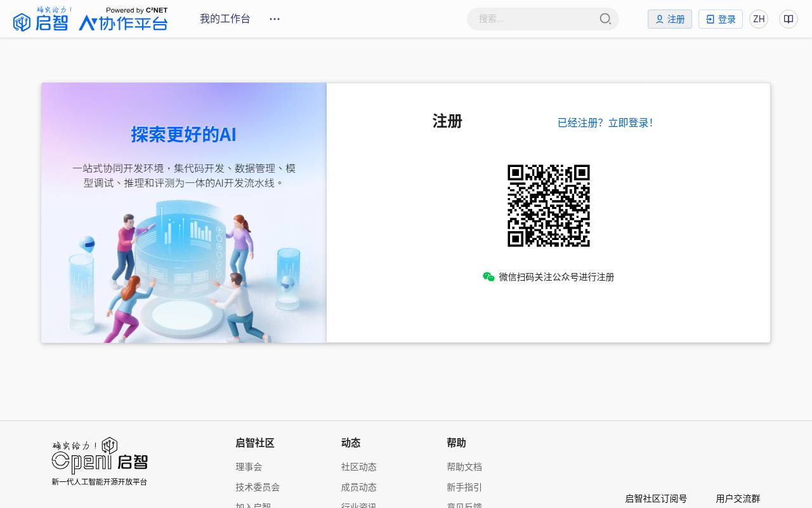
Task: Click the QR code image
Action: (549, 206)
